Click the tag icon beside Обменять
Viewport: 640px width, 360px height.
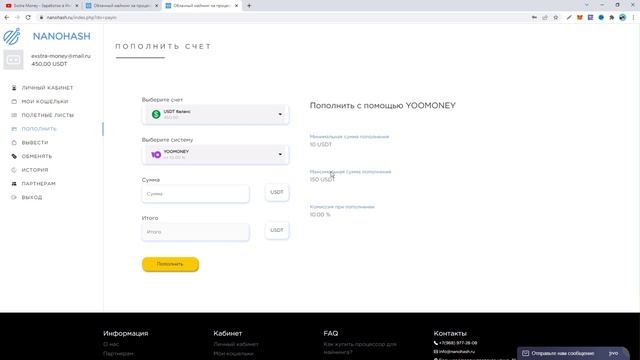pos(14,156)
